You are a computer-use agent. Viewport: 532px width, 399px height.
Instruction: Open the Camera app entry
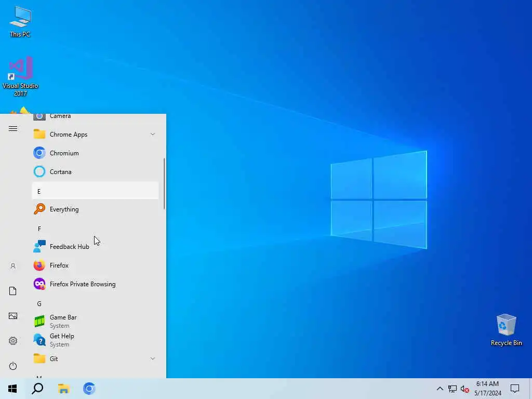[96, 117]
